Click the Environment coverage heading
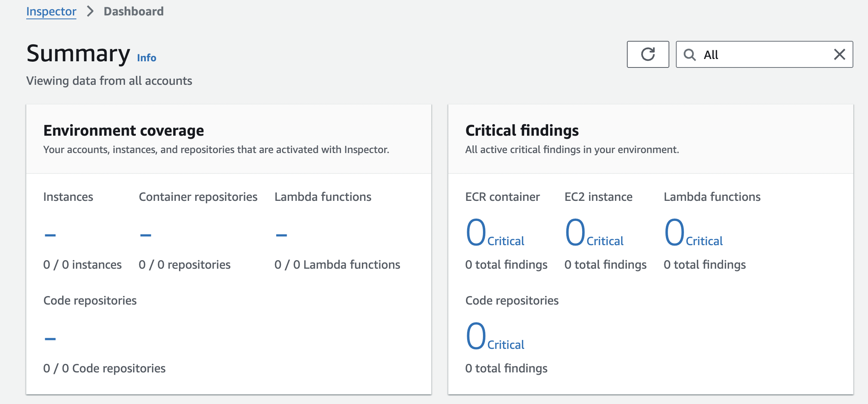This screenshot has height=404, width=868. [123, 131]
